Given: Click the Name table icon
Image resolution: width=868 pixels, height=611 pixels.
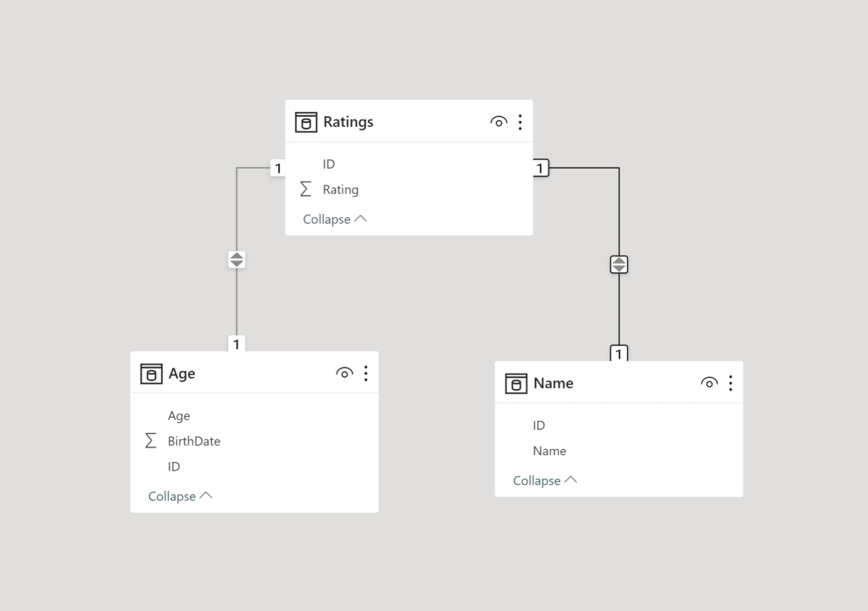Looking at the screenshot, I should pyautogui.click(x=515, y=384).
